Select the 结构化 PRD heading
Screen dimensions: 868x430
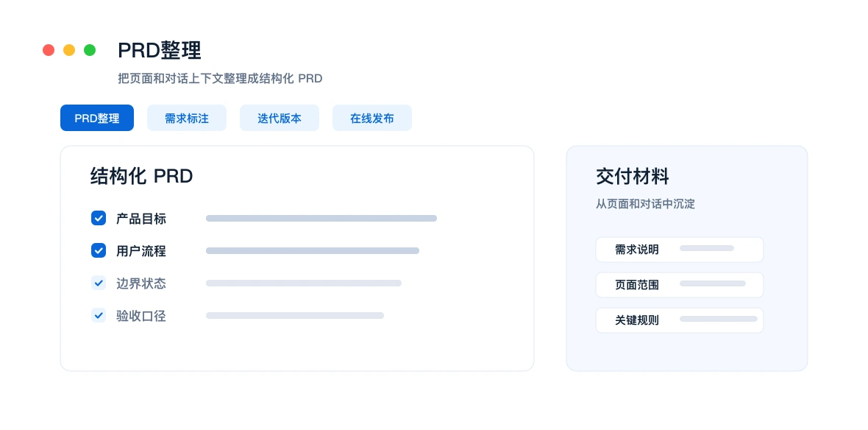pyautogui.click(x=142, y=176)
